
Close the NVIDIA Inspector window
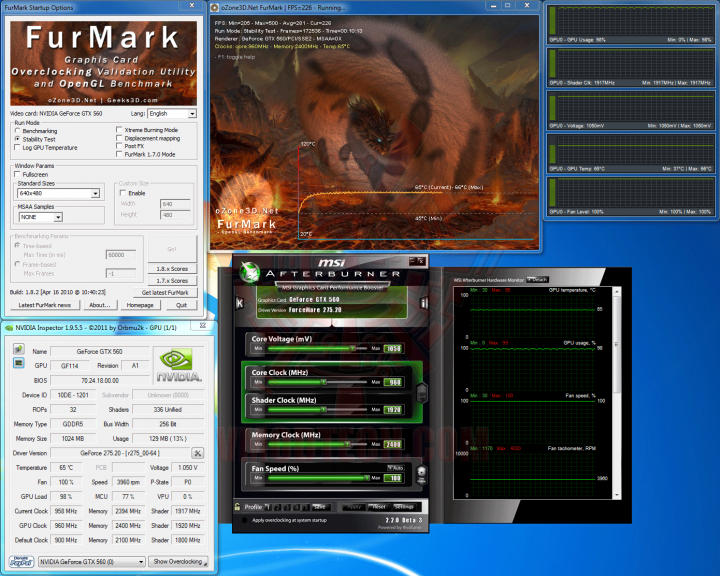tap(202, 325)
